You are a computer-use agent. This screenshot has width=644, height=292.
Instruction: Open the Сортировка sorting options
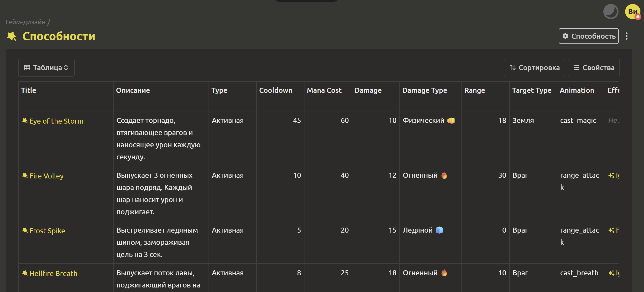pos(534,68)
